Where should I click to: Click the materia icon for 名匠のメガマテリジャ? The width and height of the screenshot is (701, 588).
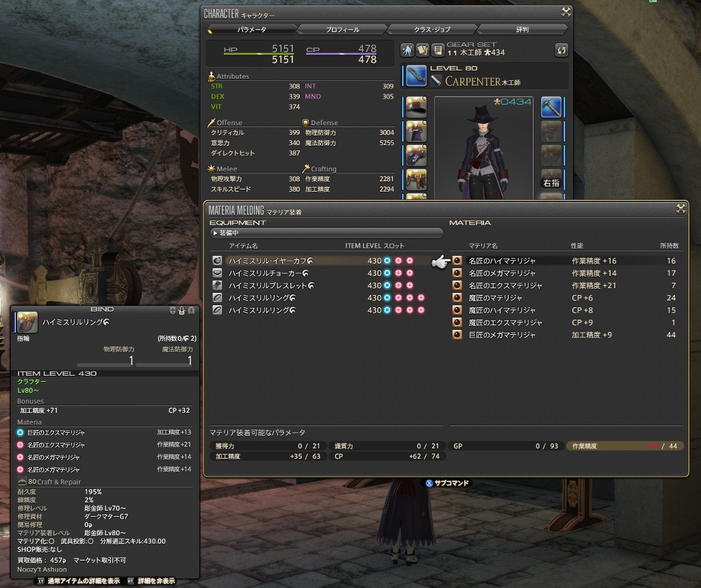[x=457, y=272]
